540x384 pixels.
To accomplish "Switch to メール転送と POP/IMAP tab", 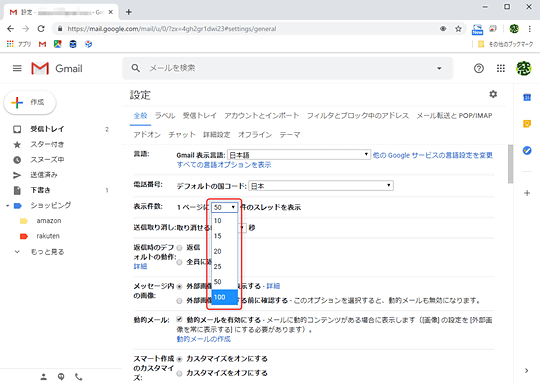I will pos(454,116).
